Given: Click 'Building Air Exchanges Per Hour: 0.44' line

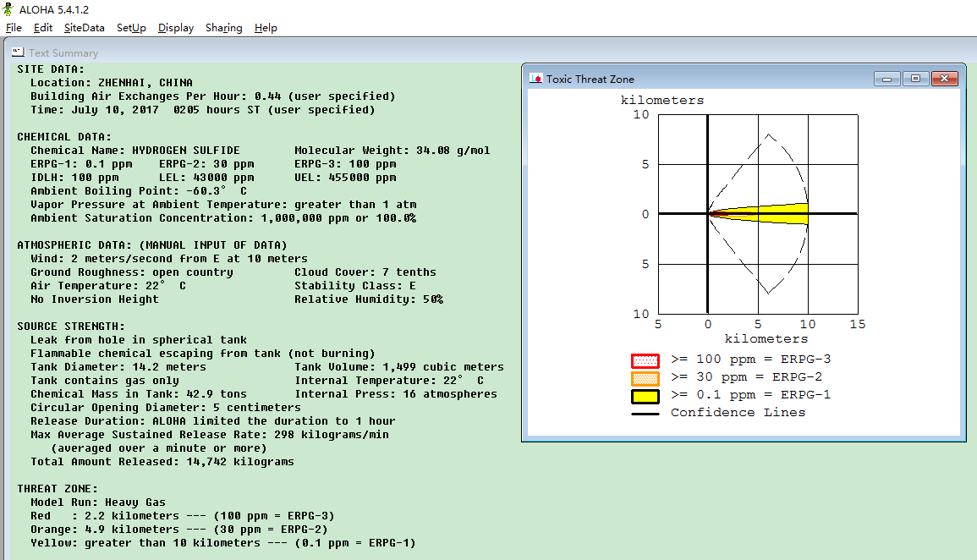Looking at the screenshot, I should 213,96.
